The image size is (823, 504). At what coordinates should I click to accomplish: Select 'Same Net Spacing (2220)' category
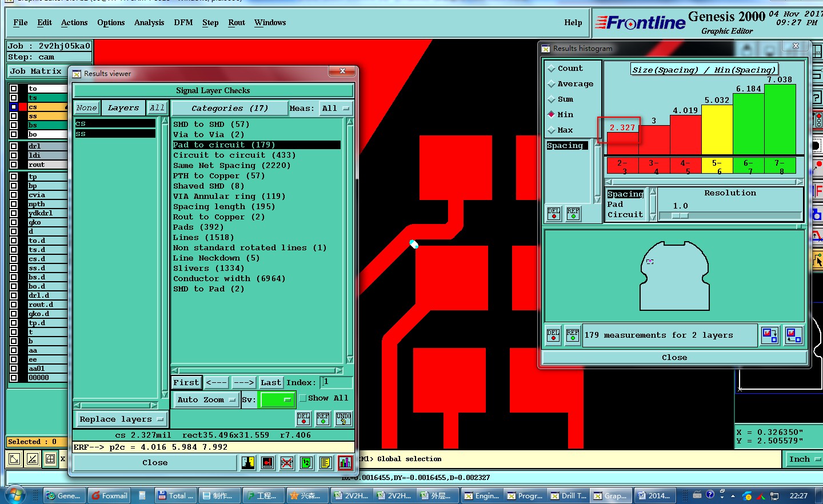coord(232,165)
